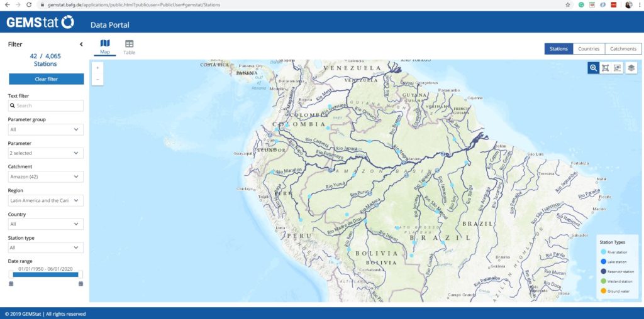
Task: Expand the Parameter group dropdown
Action: [x=45, y=129]
